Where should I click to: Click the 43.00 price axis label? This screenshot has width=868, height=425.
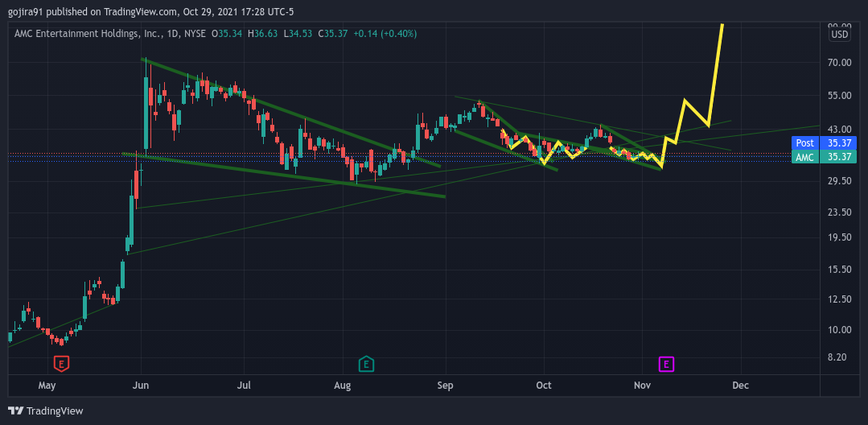(839, 129)
